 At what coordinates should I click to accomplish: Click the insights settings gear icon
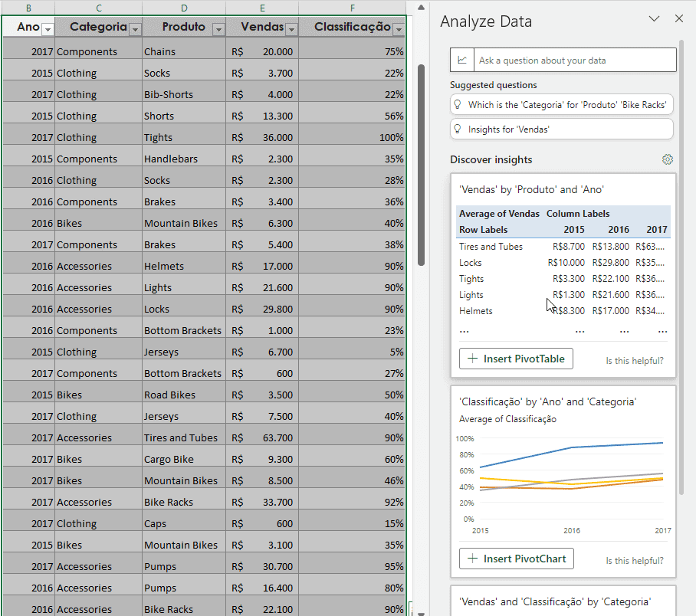[667, 159]
